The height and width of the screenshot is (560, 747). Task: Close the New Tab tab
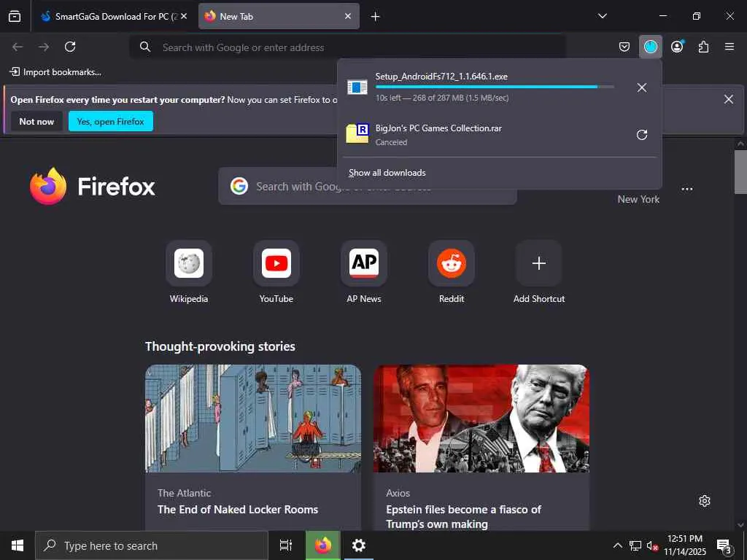[x=348, y=16]
